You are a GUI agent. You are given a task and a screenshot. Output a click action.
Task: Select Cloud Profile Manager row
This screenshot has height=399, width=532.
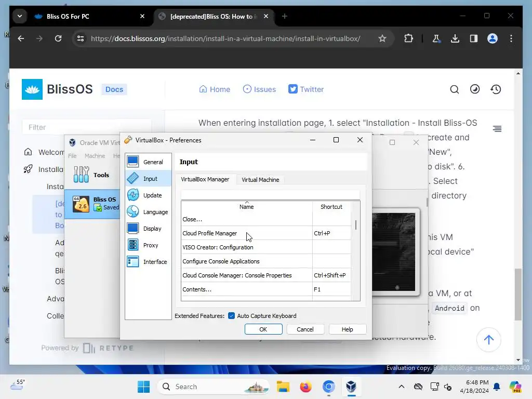[266, 233]
